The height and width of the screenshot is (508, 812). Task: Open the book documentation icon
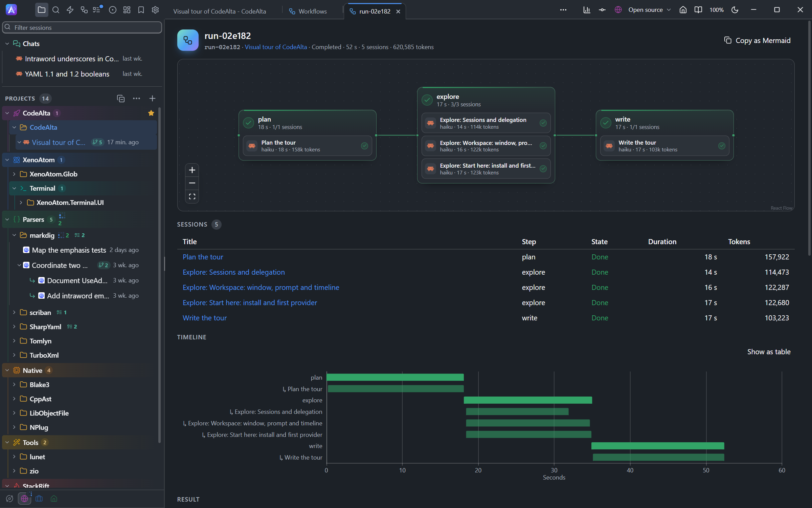[698, 10]
